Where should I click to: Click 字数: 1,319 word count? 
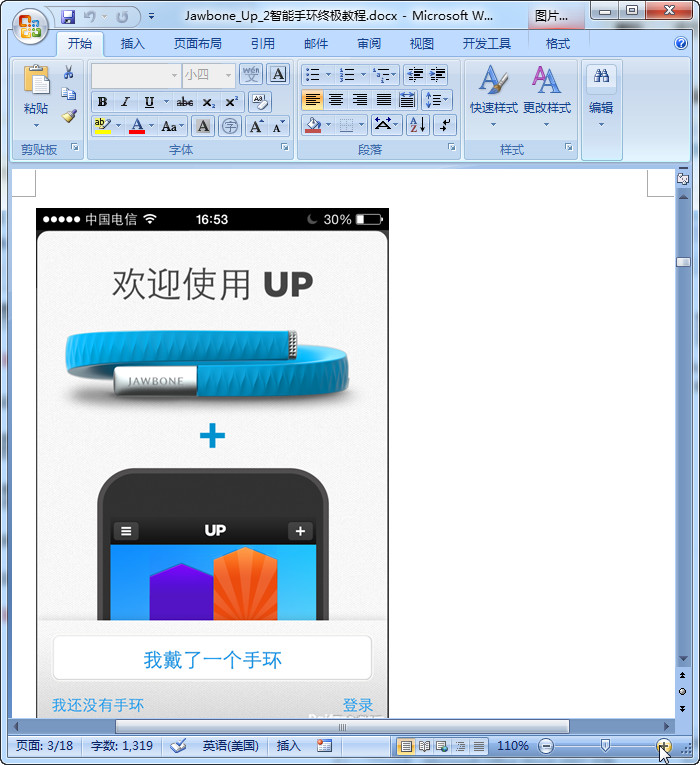coord(122,745)
